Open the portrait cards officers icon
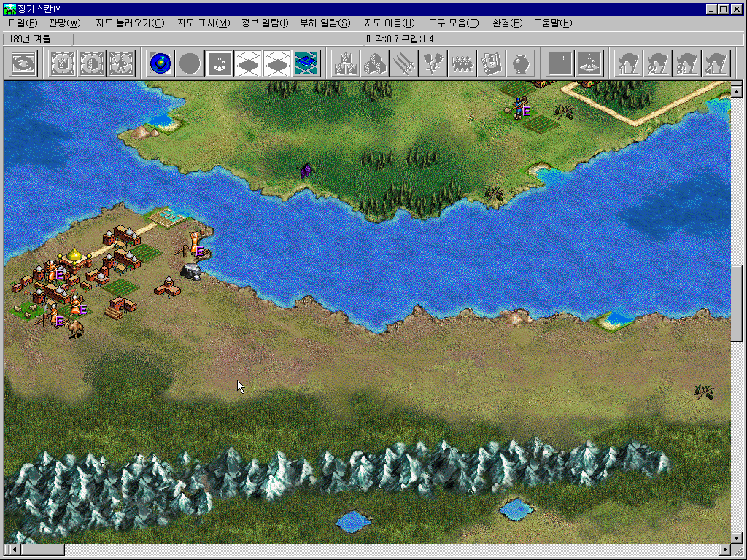This screenshot has height=560, width=747. 491,63
